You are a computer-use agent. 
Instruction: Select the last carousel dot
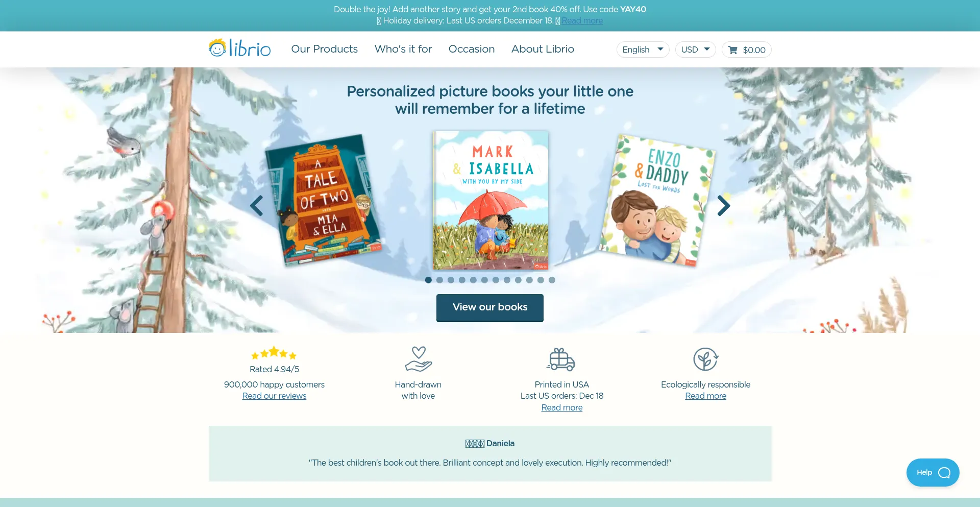point(552,280)
